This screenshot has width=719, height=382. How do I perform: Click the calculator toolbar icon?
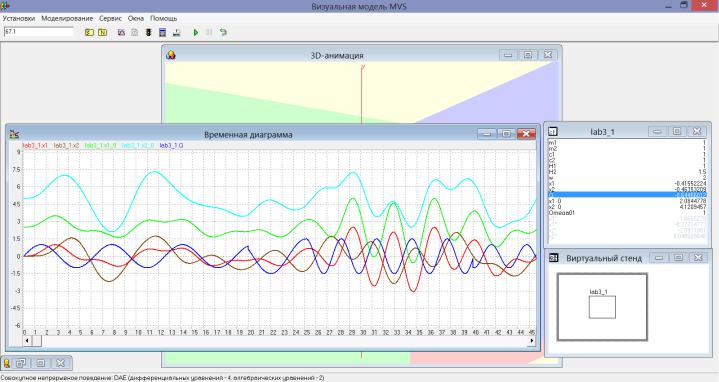162,32
